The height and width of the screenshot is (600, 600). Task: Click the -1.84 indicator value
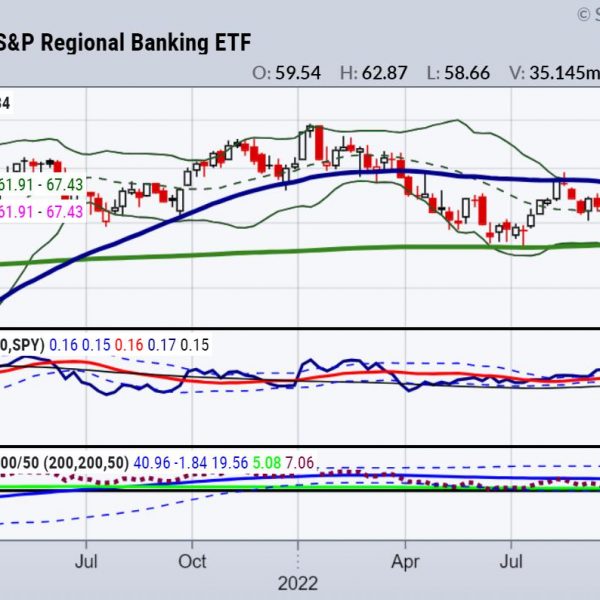191,463
